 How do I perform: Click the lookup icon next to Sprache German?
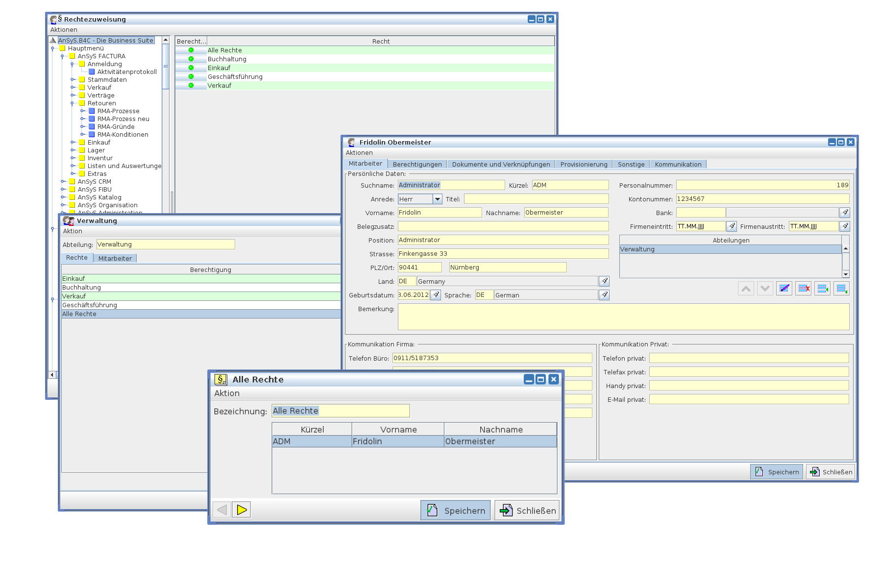pos(604,295)
